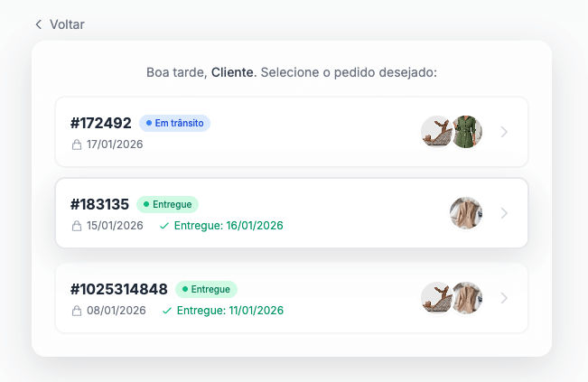Image resolution: width=588 pixels, height=382 pixels.
Task: Expand order #183135 with its right chevron
Action: coord(504,213)
